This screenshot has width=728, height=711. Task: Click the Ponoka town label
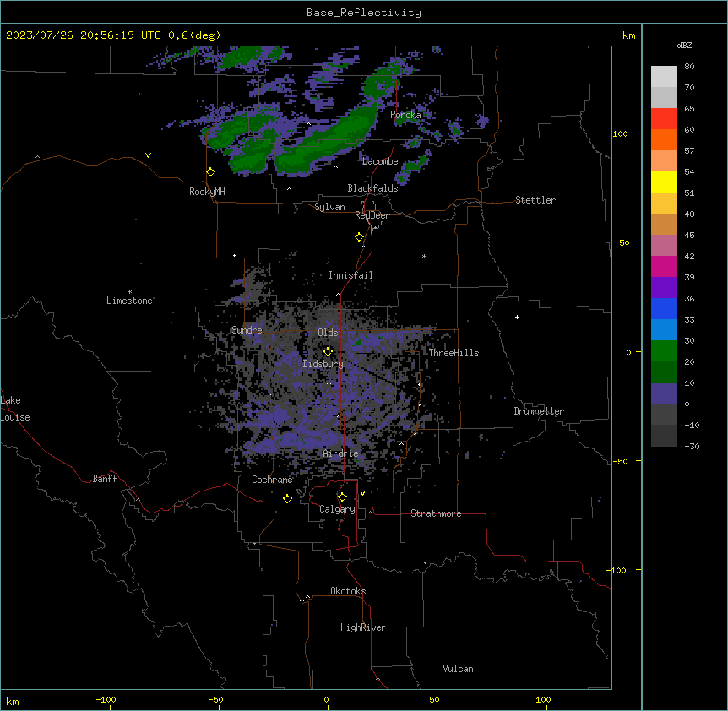click(x=405, y=115)
